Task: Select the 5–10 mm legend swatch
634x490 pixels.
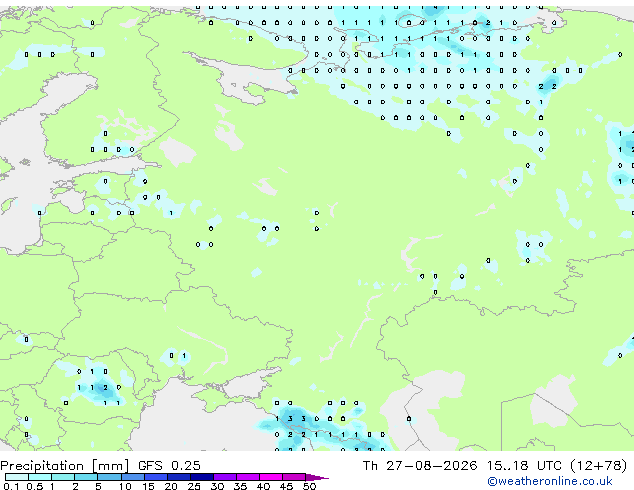Action: point(109,477)
